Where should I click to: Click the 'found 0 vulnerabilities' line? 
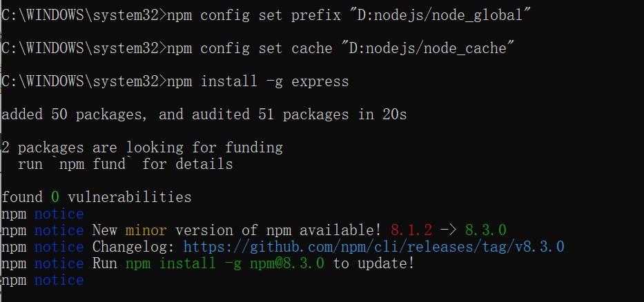pyautogui.click(x=97, y=198)
